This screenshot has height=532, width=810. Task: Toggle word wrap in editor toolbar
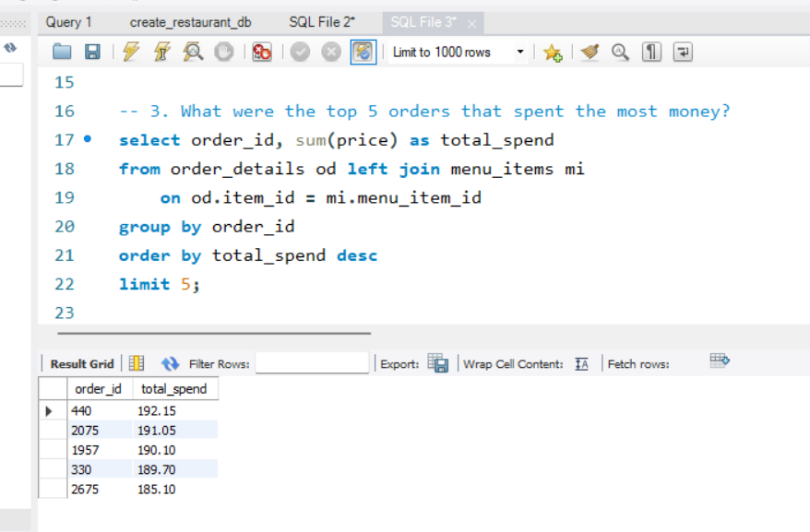pyautogui.click(x=683, y=53)
